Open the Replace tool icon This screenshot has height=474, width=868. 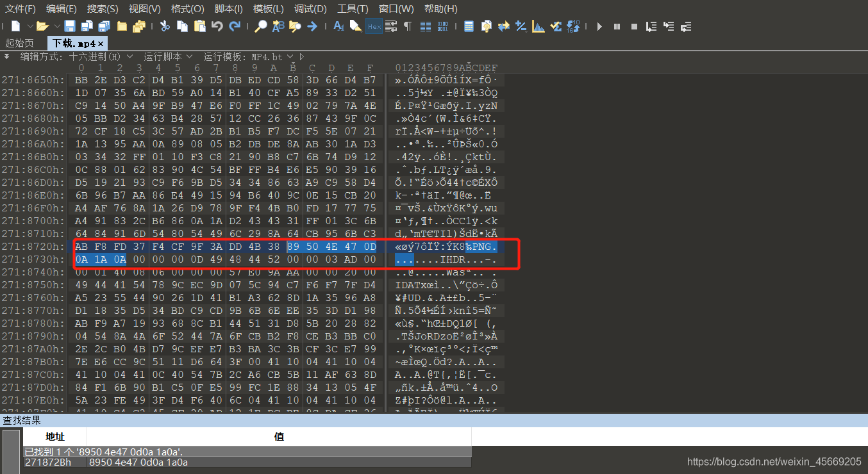(x=278, y=26)
